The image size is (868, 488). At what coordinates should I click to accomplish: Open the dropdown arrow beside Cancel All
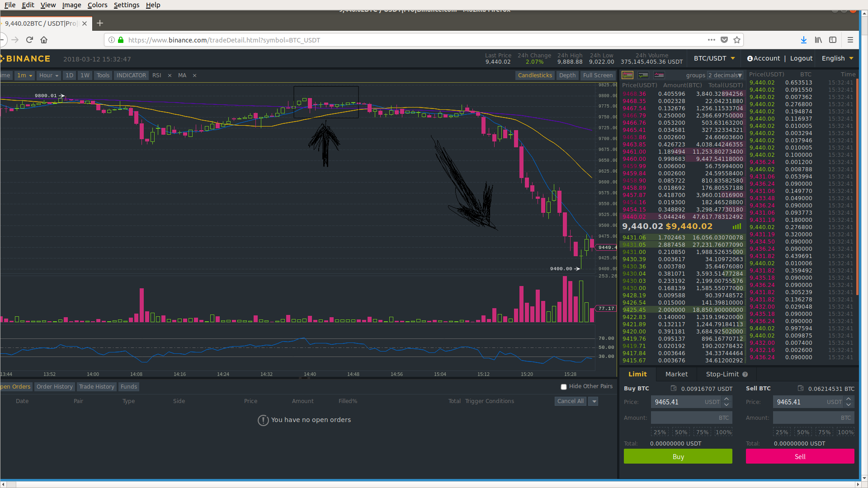click(x=594, y=401)
